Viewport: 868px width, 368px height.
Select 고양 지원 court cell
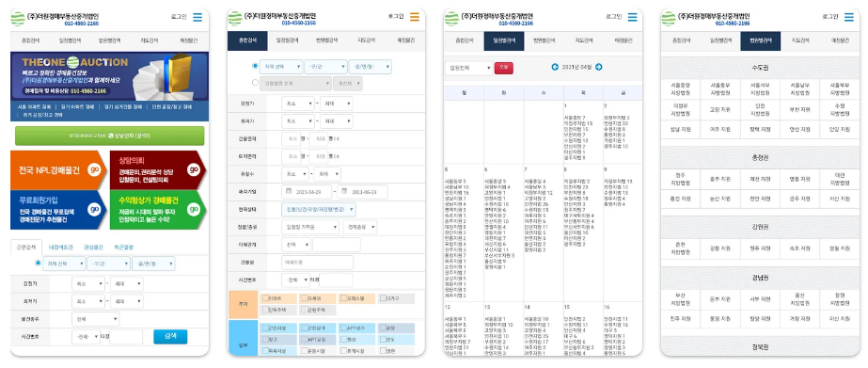coord(719,109)
